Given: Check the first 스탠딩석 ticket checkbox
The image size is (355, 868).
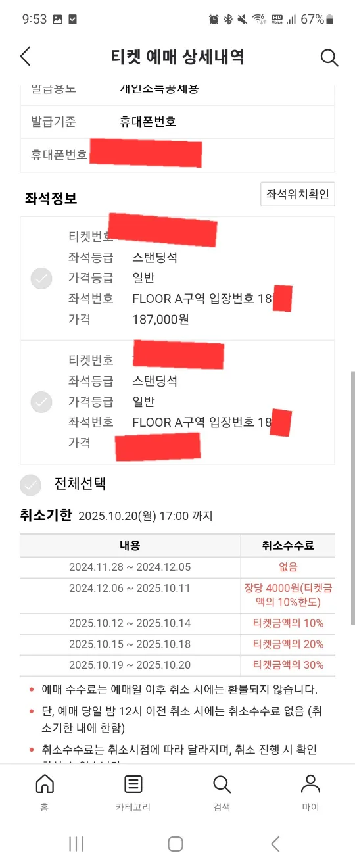Looking at the screenshot, I should click(x=41, y=279).
